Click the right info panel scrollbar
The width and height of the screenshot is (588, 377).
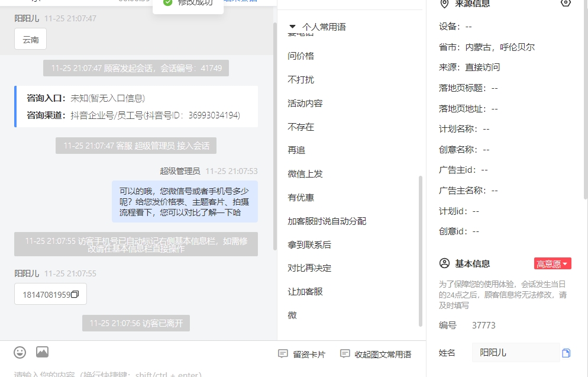(586, 99)
